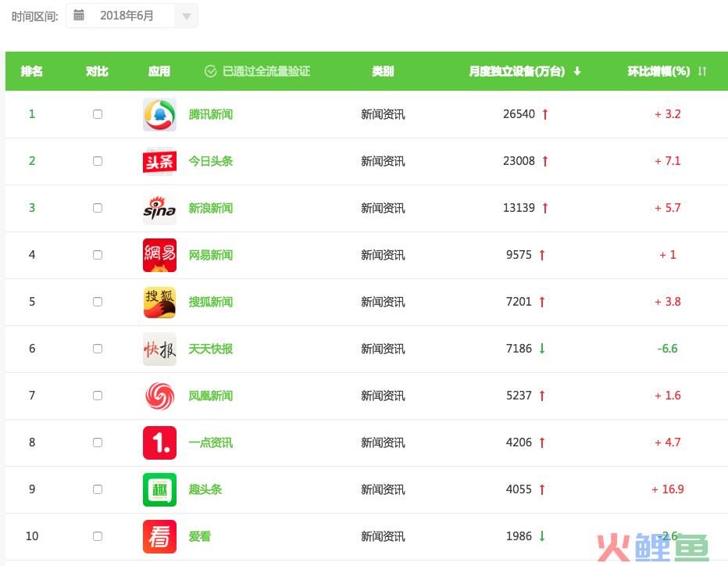Open the 今日头条 app link

click(211, 161)
